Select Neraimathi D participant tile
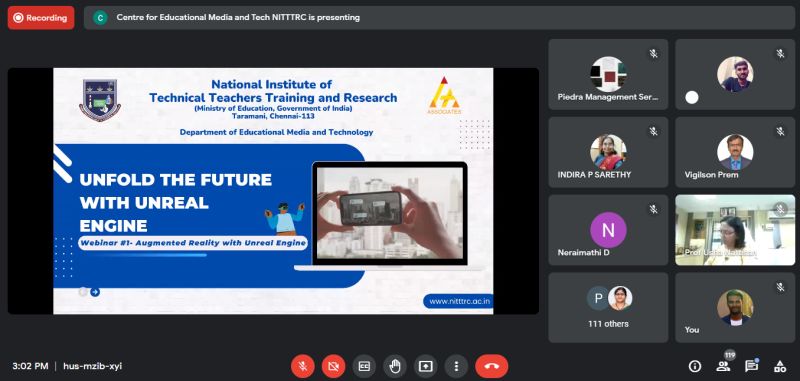 [x=608, y=230]
